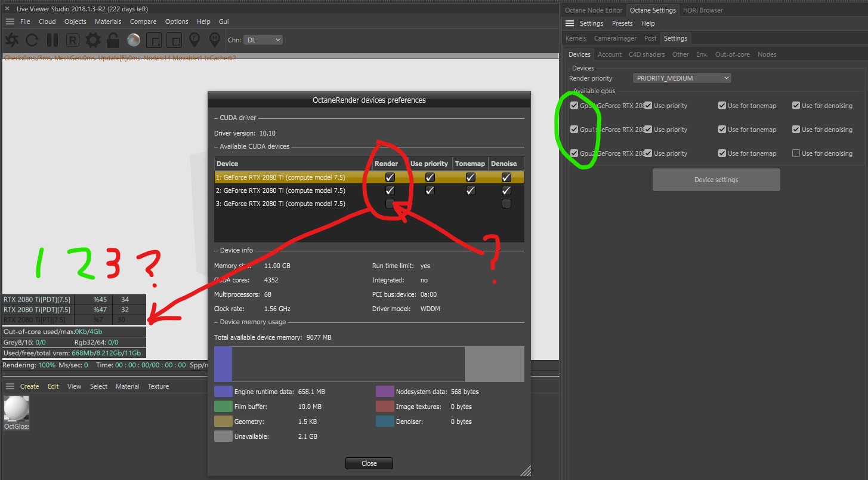Open the File menu in Live Viewer
The height and width of the screenshot is (480, 868).
(x=25, y=21)
